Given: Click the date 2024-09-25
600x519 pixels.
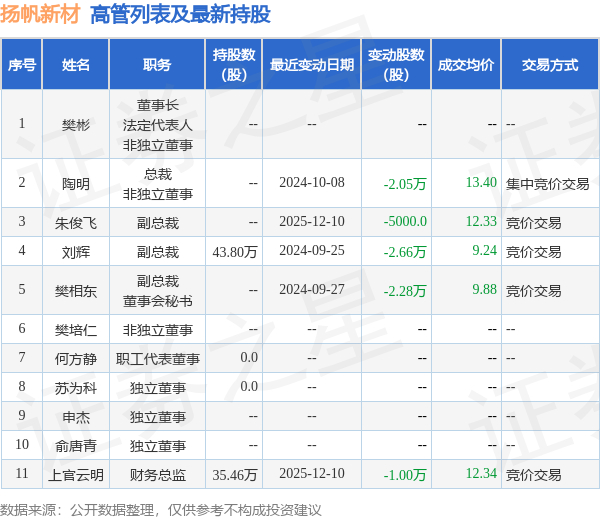Looking at the screenshot, I should click(312, 251).
